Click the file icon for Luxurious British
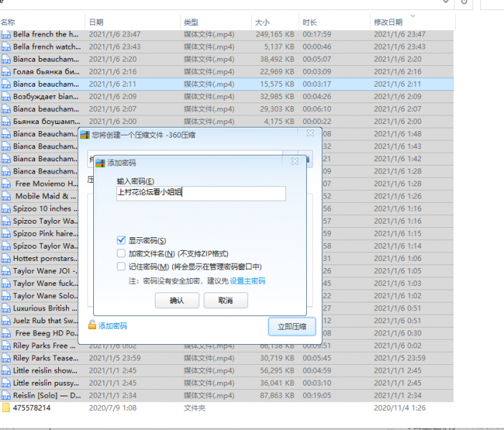 6,307
